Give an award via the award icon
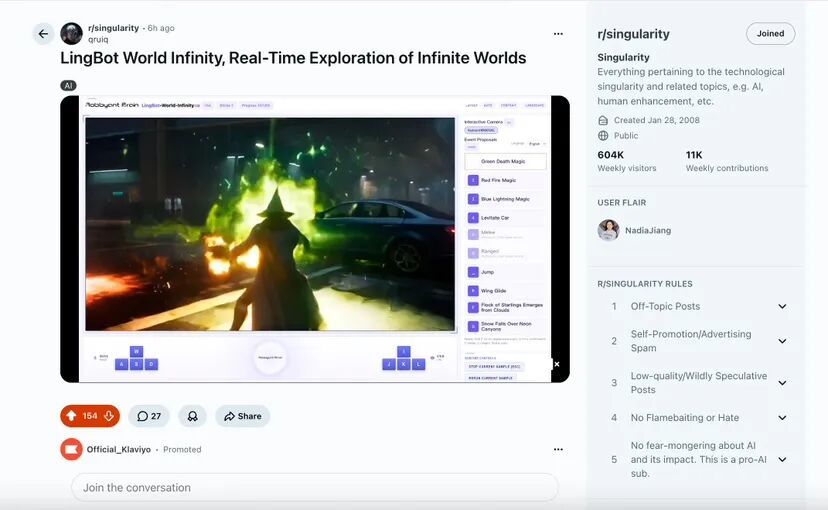The height and width of the screenshot is (510, 828). pos(192,416)
